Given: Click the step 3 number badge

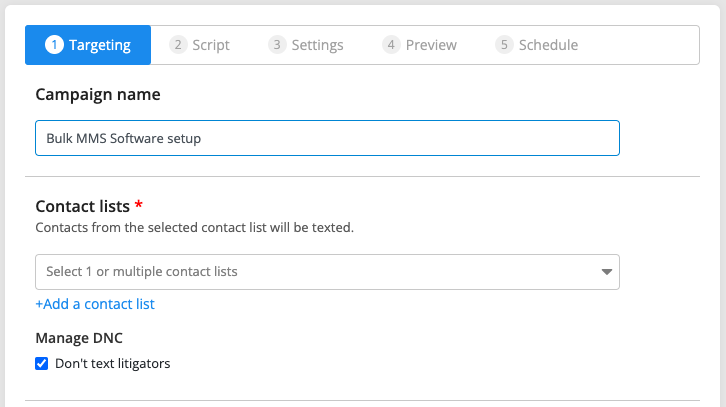Looking at the screenshot, I should [x=277, y=45].
